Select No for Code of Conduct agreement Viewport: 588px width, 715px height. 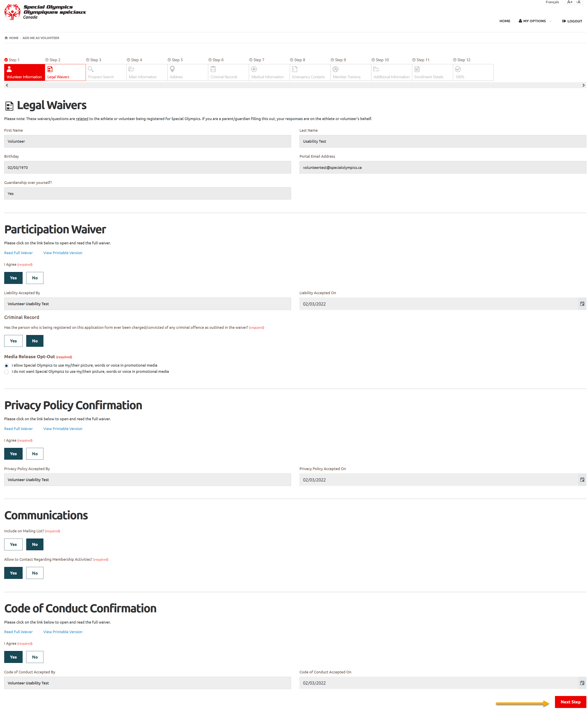(x=35, y=657)
